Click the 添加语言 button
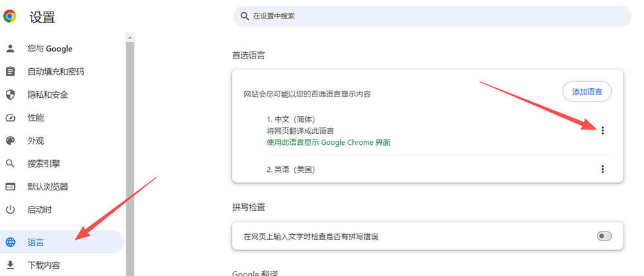Viewport: 644px width, 276px height. [x=587, y=91]
